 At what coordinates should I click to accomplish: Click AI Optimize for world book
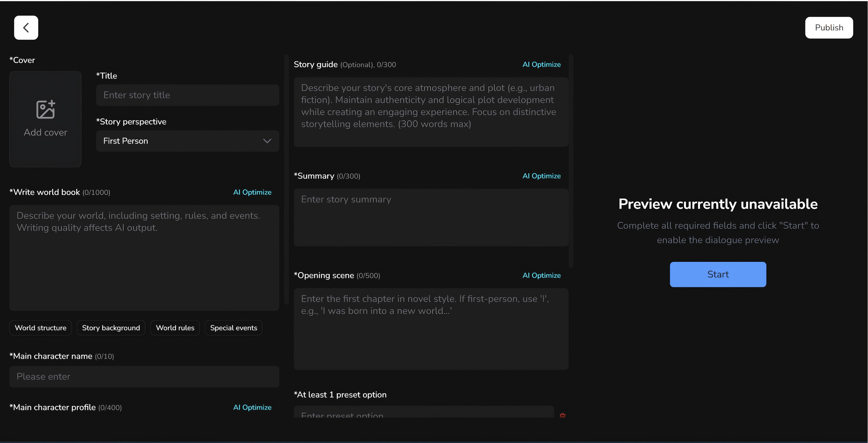[x=252, y=192]
